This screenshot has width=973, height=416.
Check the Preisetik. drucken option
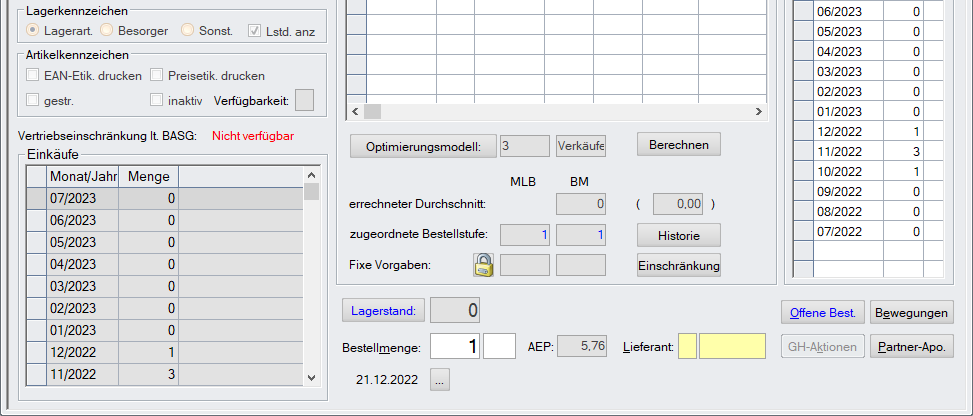(x=157, y=75)
